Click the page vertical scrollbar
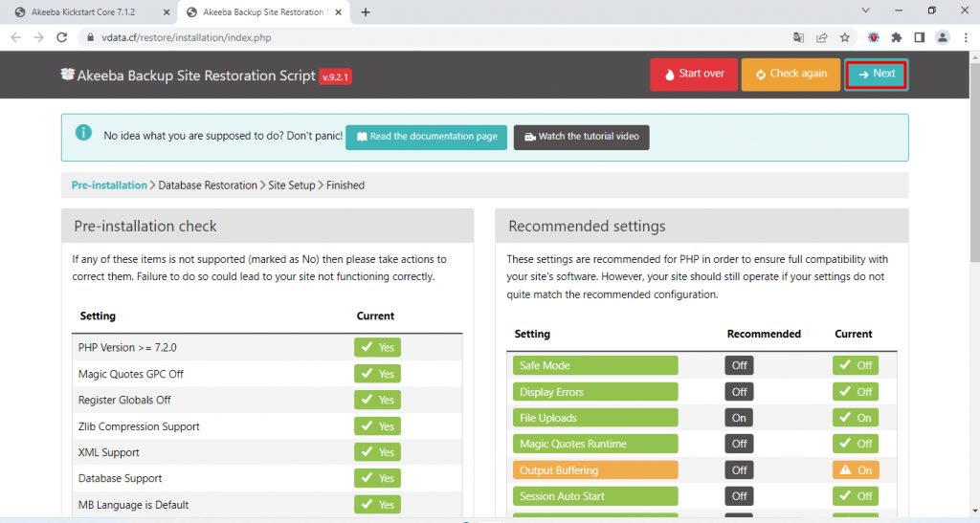 tap(973, 191)
